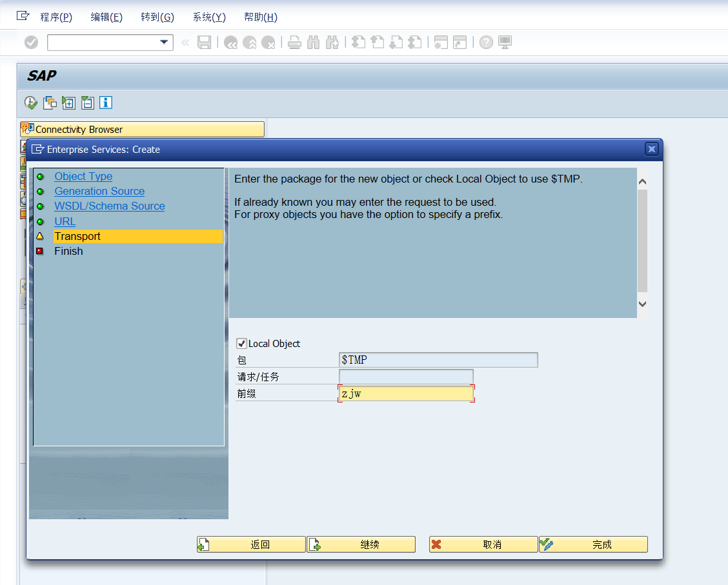Screen dimensions: 728x585
Task: Click the Cancel X toolbar icon
Action: pyautogui.click(x=268, y=42)
